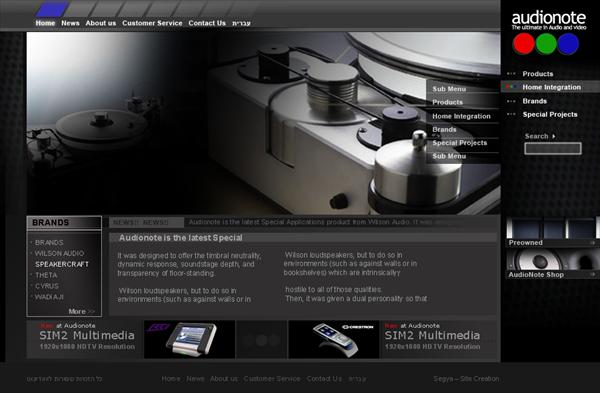Open About us in top navigation

click(x=101, y=23)
